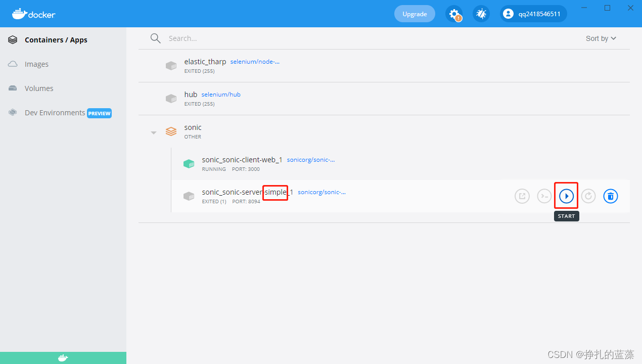The height and width of the screenshot is (364, 642).
Task: Open account menu qq2418546511
Action: click(533, 14)
